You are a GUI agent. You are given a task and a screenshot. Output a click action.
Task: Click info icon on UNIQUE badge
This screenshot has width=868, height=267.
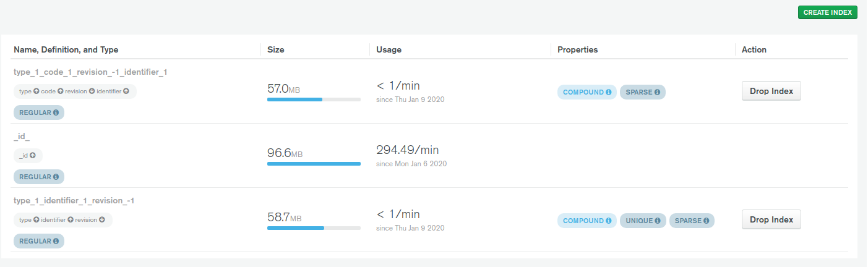pos(658,221)
